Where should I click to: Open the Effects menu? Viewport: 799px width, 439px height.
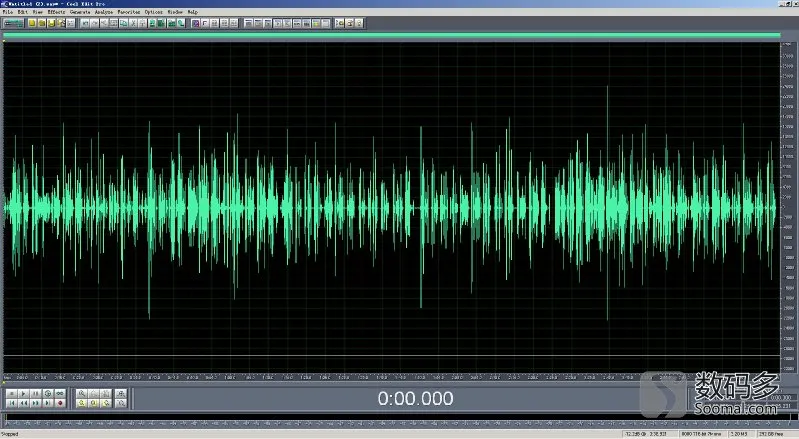[x=56, y=12]
